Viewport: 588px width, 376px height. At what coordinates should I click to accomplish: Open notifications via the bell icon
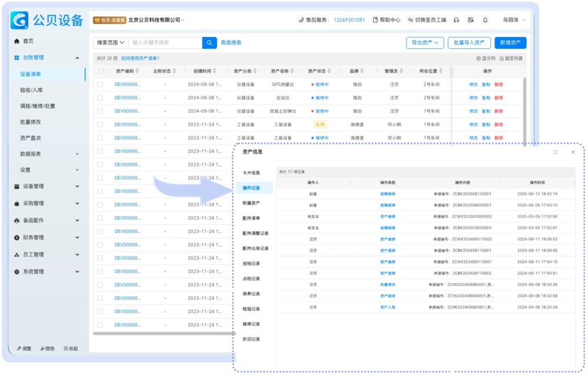[485, 20]
